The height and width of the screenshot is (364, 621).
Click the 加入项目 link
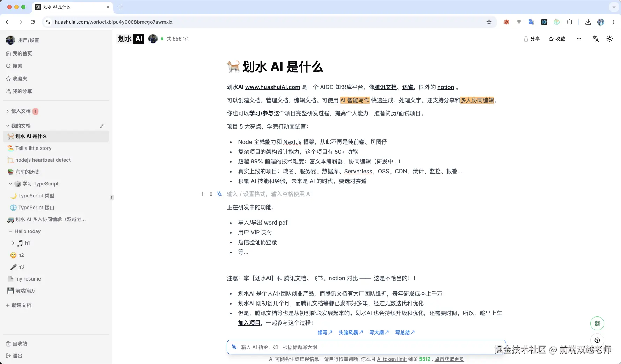click(249, 323)
